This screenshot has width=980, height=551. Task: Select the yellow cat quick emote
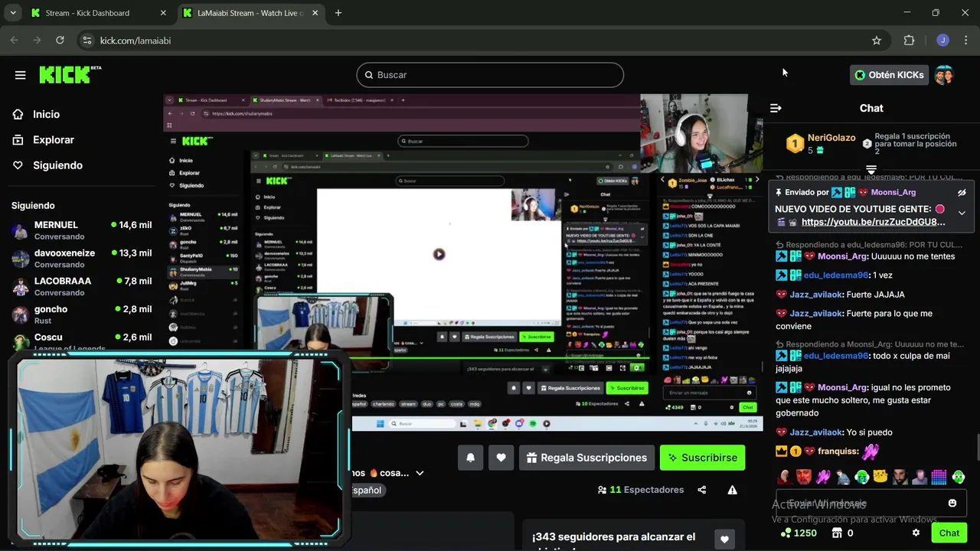coord(881,477)
